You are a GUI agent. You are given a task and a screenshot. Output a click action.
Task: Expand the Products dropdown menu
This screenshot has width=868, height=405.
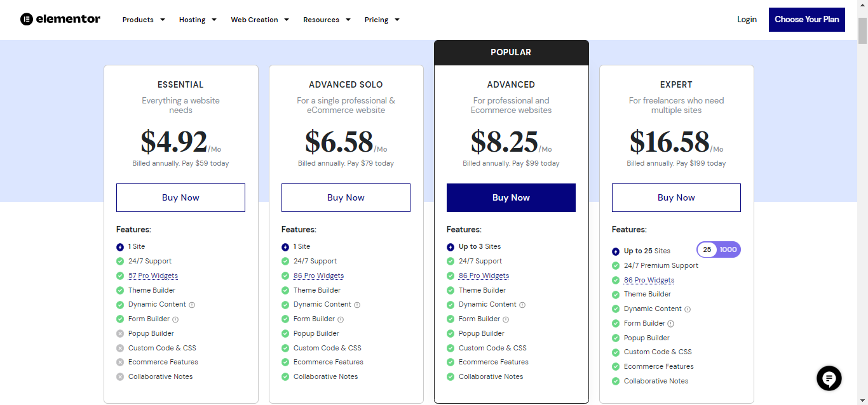[144, 20]
